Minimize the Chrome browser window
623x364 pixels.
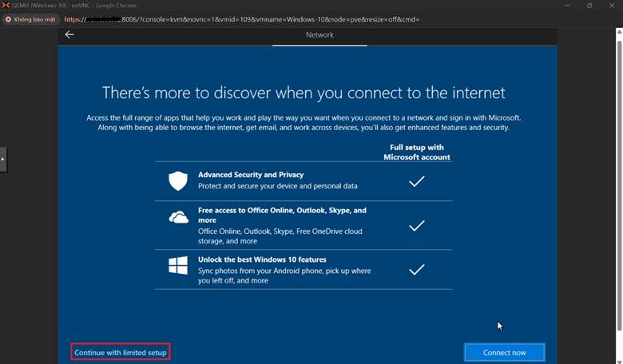pyautogui.click(x=568, y=5)
